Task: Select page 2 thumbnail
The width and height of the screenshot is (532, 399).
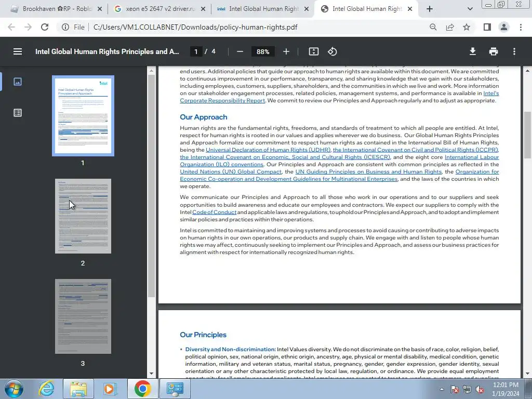Action: pyautogui.click(x=83, y=216)
